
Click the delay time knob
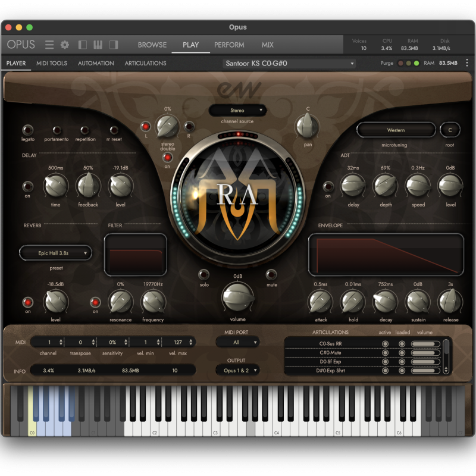pyautogui.click(x=55, y=186)
